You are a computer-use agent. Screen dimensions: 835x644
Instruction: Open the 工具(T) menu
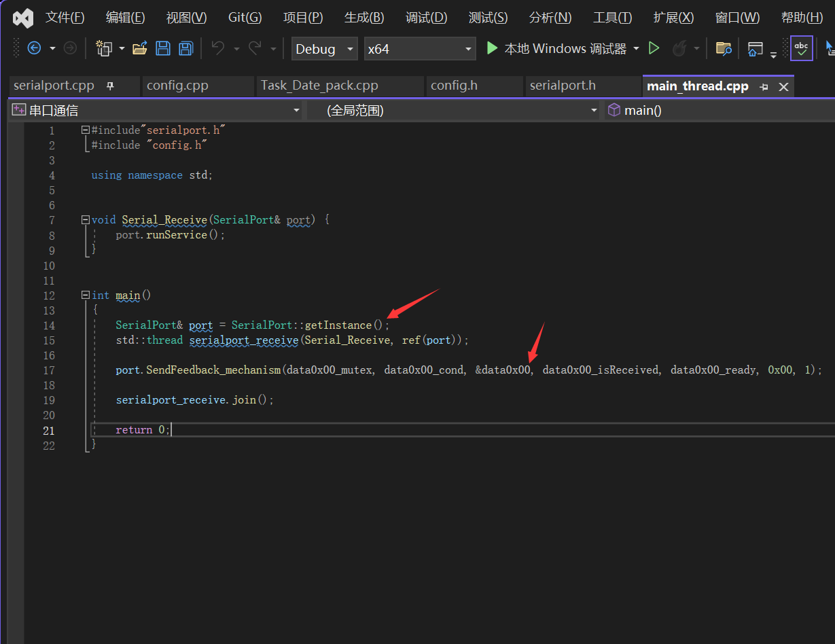(x=612, y=18)
